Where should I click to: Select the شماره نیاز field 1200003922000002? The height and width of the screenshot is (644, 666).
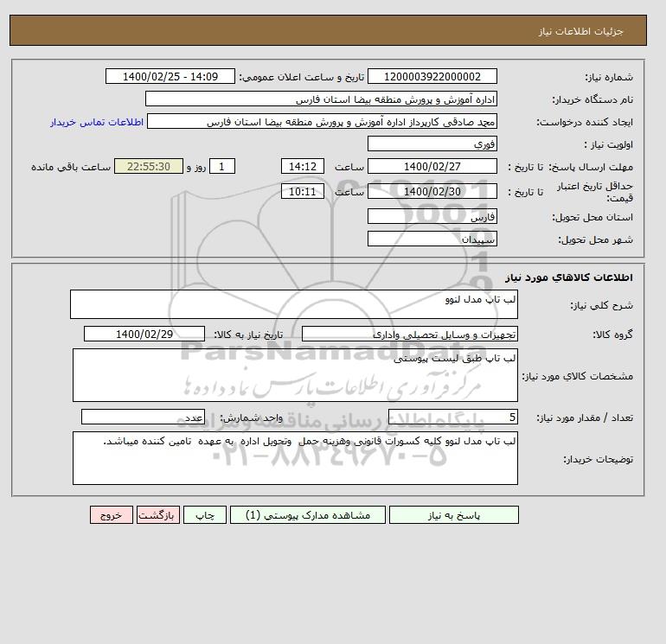coord(432,76)
